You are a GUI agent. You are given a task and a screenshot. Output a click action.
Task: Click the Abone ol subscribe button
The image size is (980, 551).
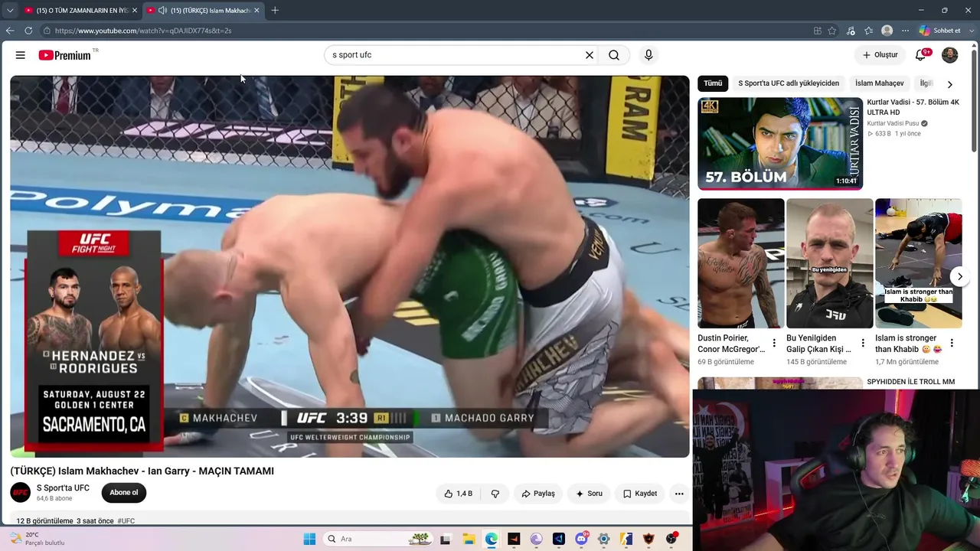click(124, 493)
